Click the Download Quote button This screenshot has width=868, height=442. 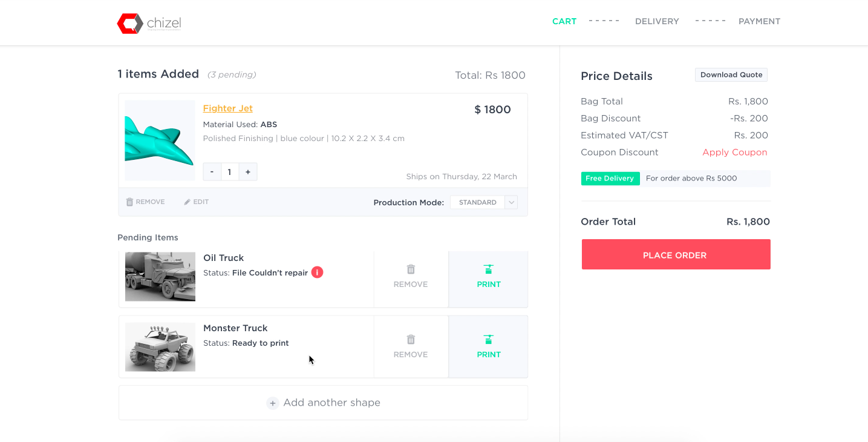coord(731,75)
